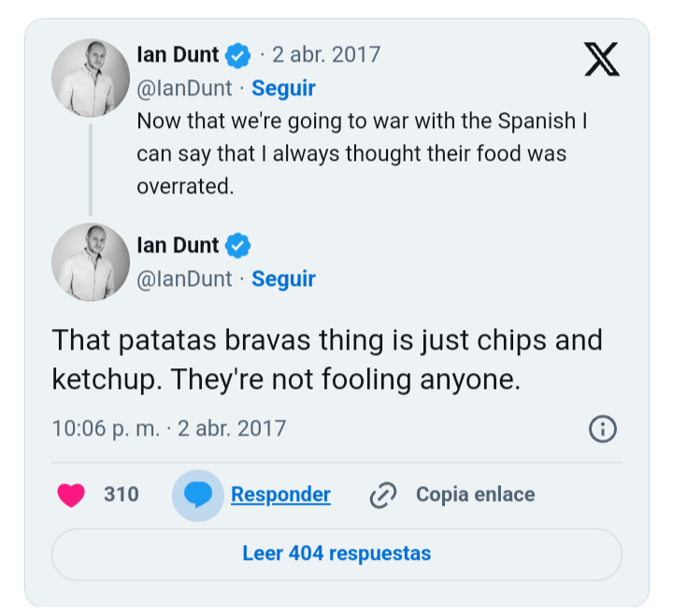Image resolution: width=673 pixels, height=616 pixels.
Task: Click the second @IanDunt handle
Action: 184,279
